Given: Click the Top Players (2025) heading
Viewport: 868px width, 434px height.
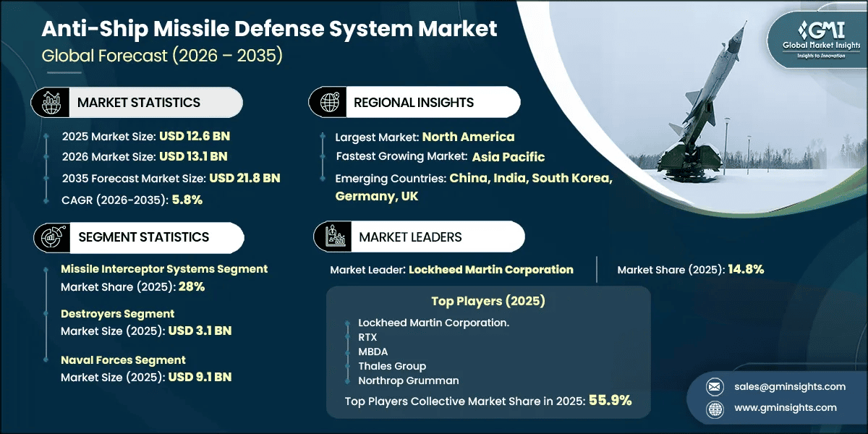Looking at the screenshot, I should (488, 300).
